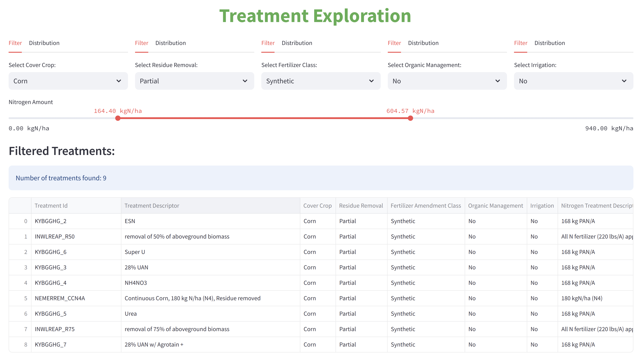644x358 pixels.
Task: Select the KYBGGHG_2 treatment cell
Action: pos(50,221)
